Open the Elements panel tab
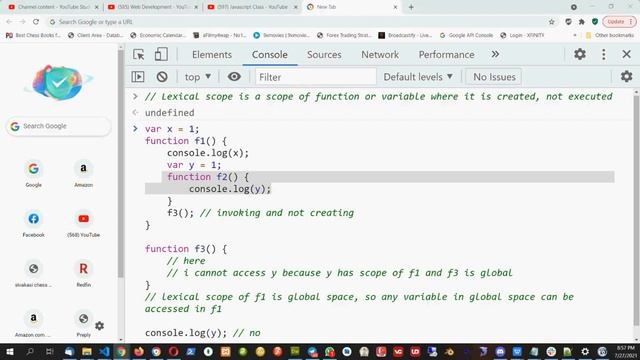This screenshot has width=640, height=360. pos(212,55)
